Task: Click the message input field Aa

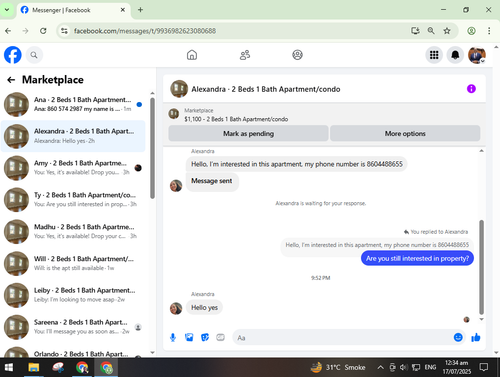Action: 343,338
